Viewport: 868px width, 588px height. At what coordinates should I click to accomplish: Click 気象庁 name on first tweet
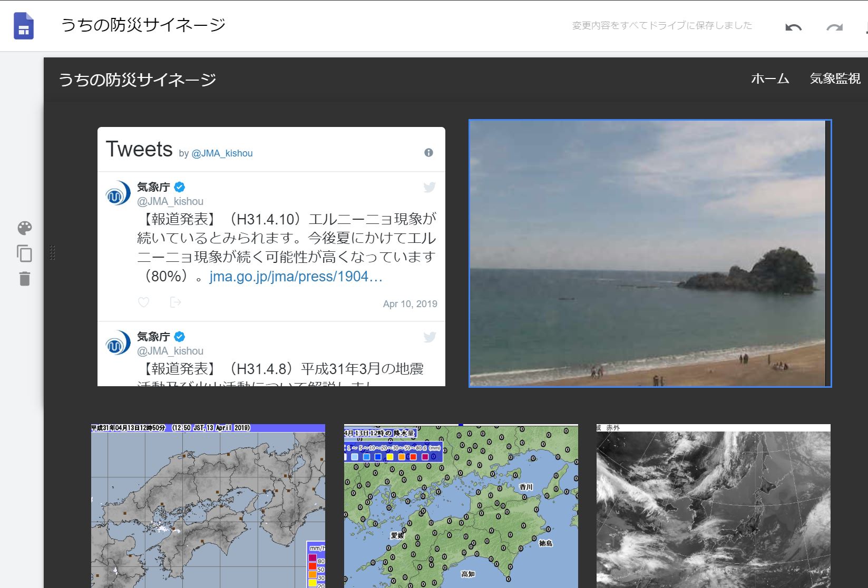pyautogui.click(x=153, y=187)
